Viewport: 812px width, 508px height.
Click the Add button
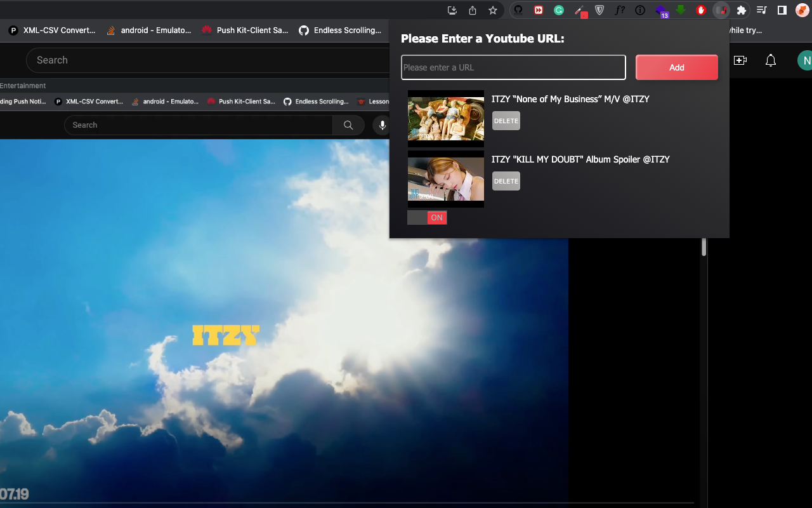676,67
